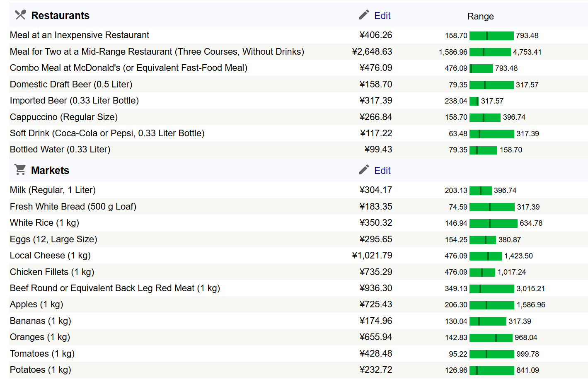Click the Range column header
Screen dimensions: 588x379
[481, 16]
